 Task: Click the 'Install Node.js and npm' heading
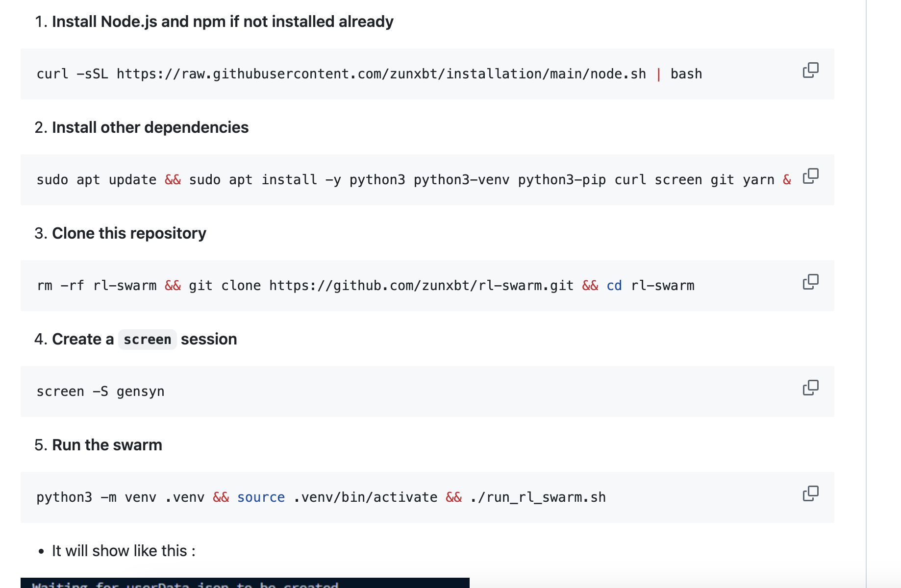(x=223, y=22)
